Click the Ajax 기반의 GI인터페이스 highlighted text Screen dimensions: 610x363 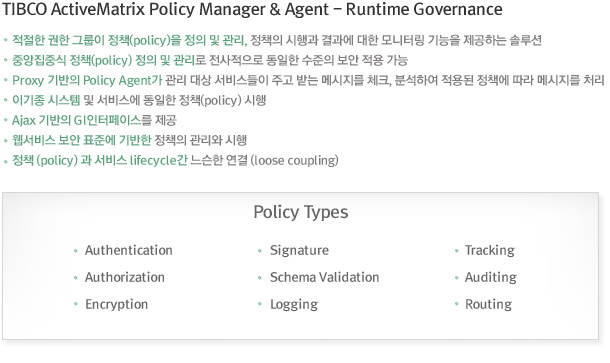pos(76,120)
